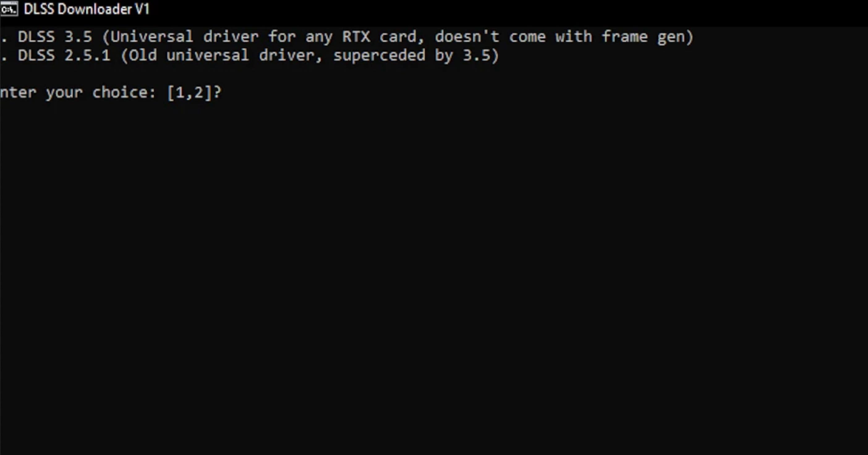Click the "(Old universal driver," text
This screenshot has height=455, width=868.
(x=222, y=56)
